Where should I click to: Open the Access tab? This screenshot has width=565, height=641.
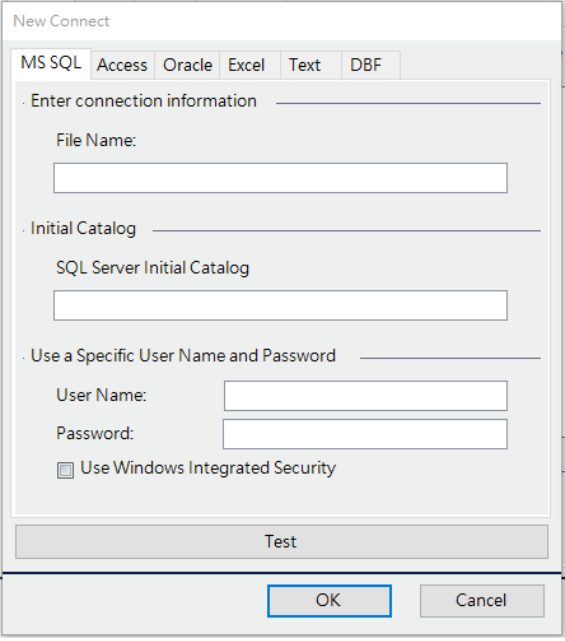[122, 65]
